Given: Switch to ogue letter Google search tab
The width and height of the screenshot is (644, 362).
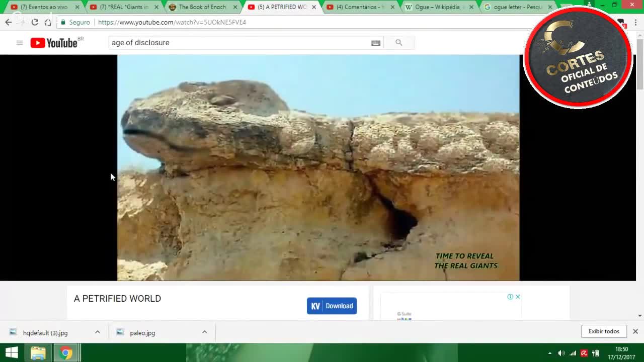Looking at the screenshot, I should (517, 7).
